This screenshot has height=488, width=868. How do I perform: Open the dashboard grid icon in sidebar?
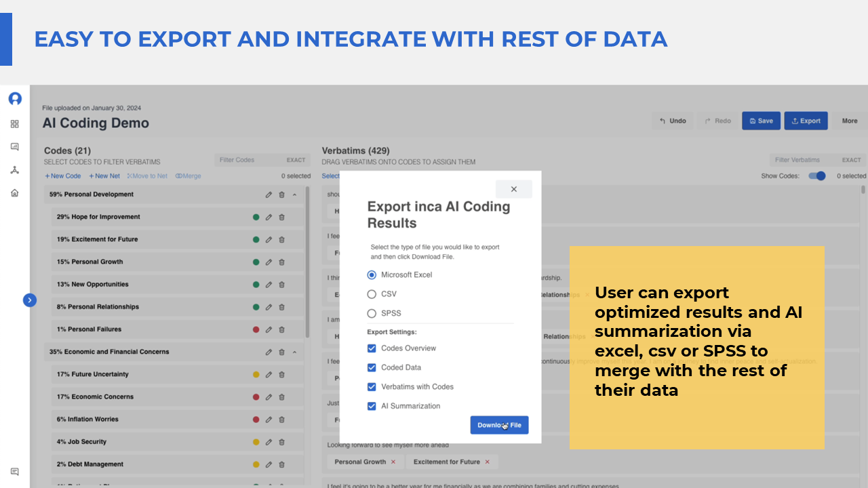[x=15, y=124]
